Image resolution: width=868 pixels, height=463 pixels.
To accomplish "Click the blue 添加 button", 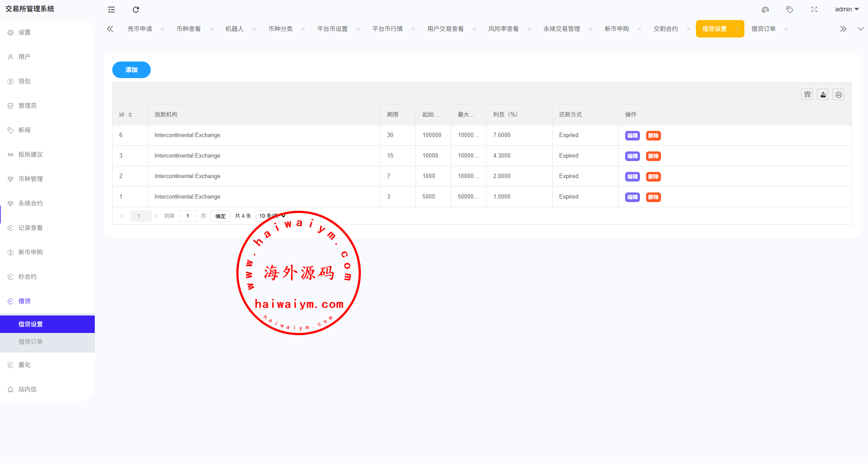I will (131, 70).
